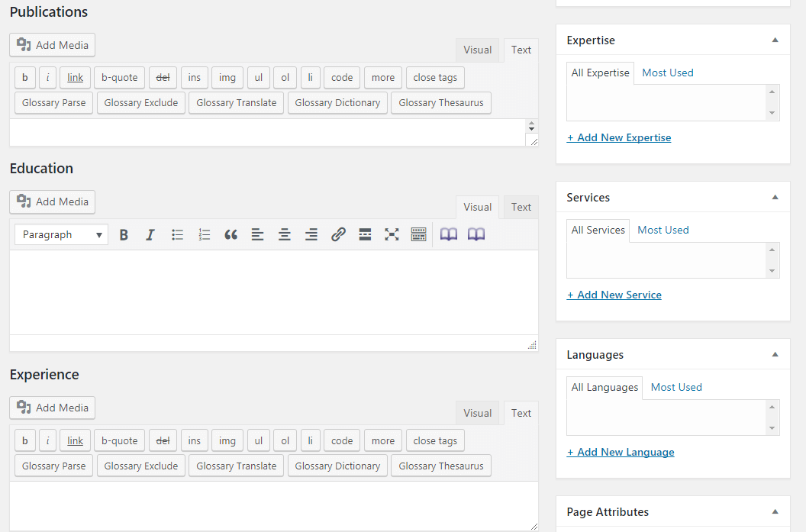Viewport: 806px width, 532px height.
Task: Collapse the Page Attributes panel
Action: point(775,512)
